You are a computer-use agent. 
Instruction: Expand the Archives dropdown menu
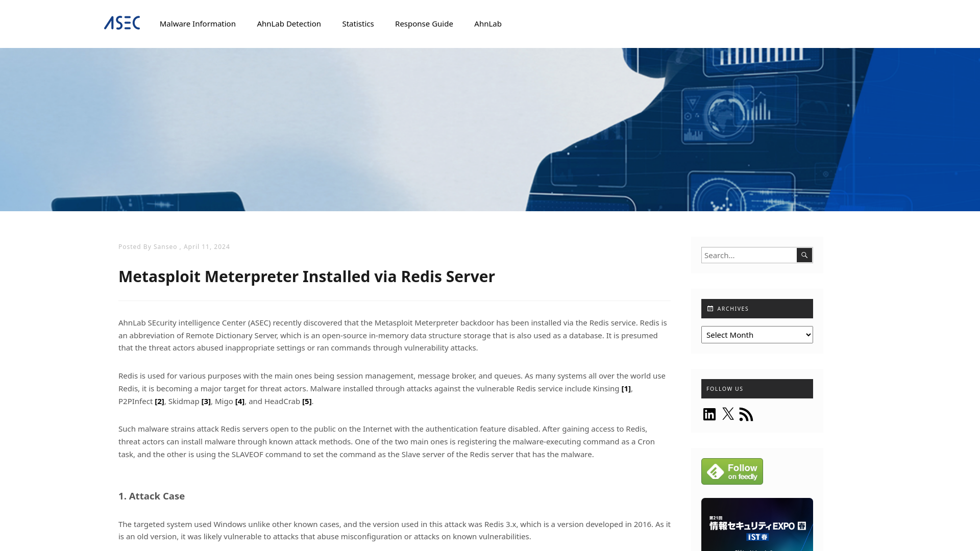(756, 334)
